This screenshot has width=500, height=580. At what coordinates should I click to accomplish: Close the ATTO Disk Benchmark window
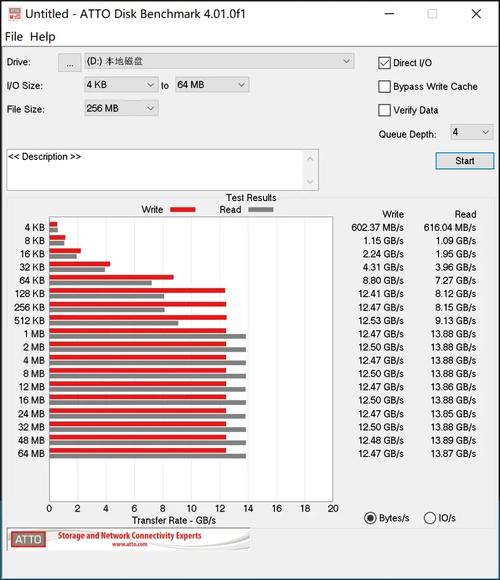tap(476, 14)
